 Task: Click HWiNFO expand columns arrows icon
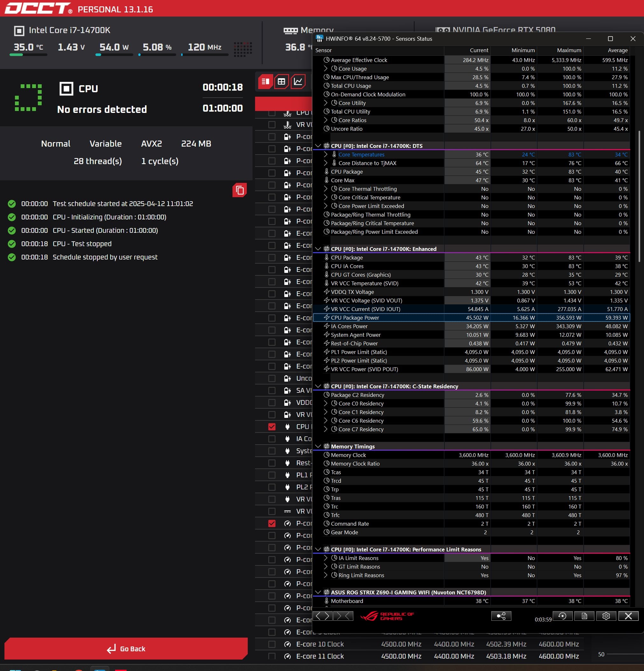(x=322, y=616)
